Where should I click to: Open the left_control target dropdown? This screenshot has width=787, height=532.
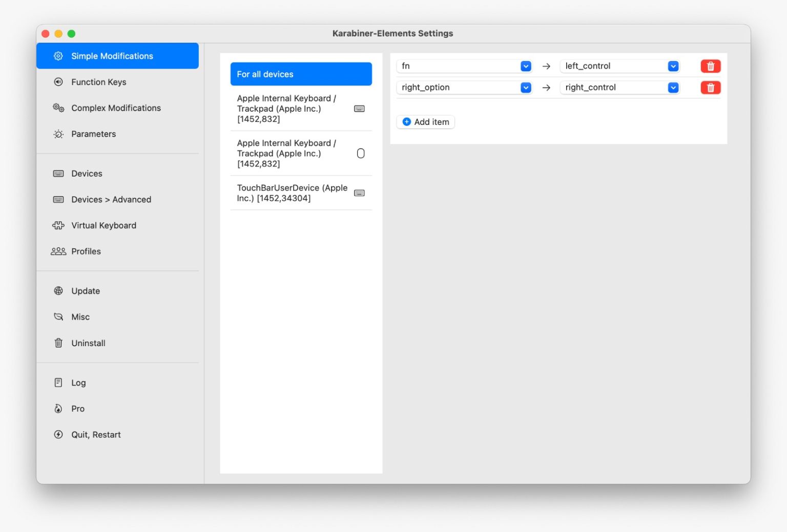(673, 66)
